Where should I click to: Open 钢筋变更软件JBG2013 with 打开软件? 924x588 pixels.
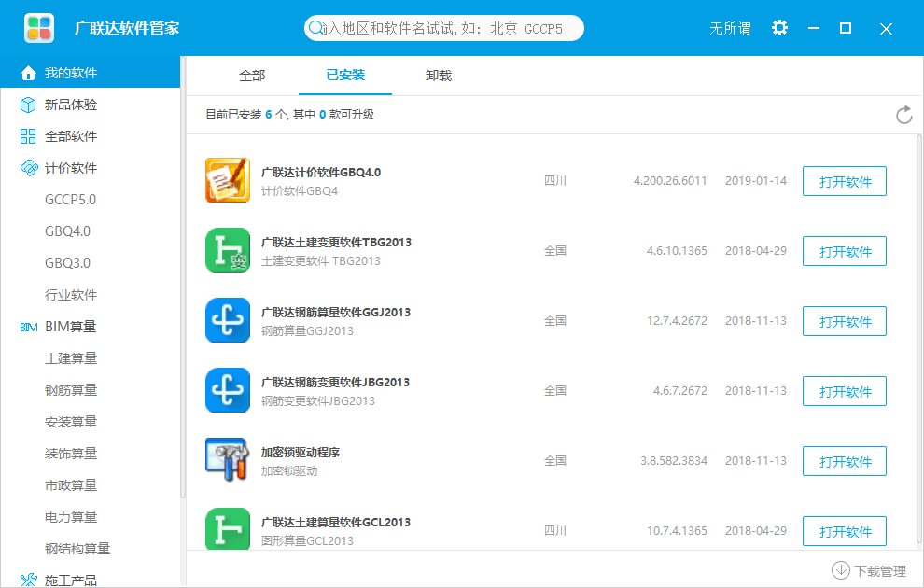[845, 392]
